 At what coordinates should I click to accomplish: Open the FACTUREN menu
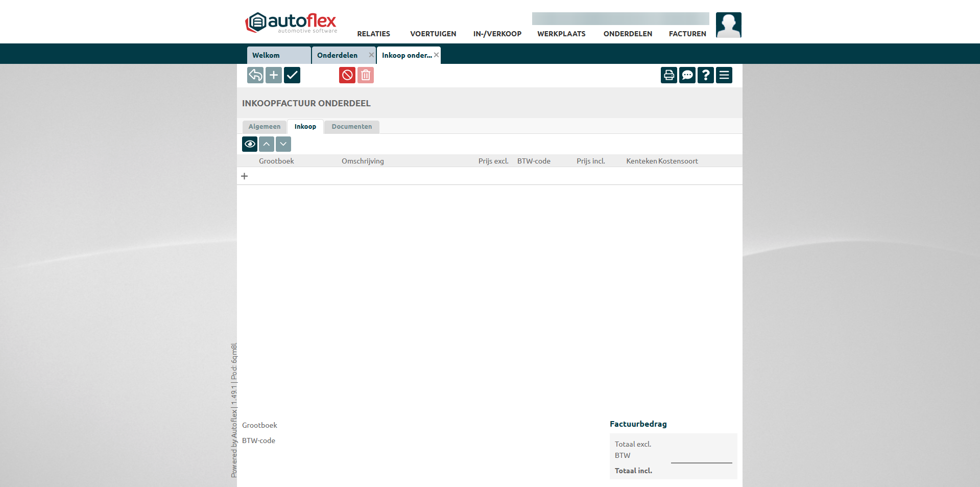pos(687,34)
